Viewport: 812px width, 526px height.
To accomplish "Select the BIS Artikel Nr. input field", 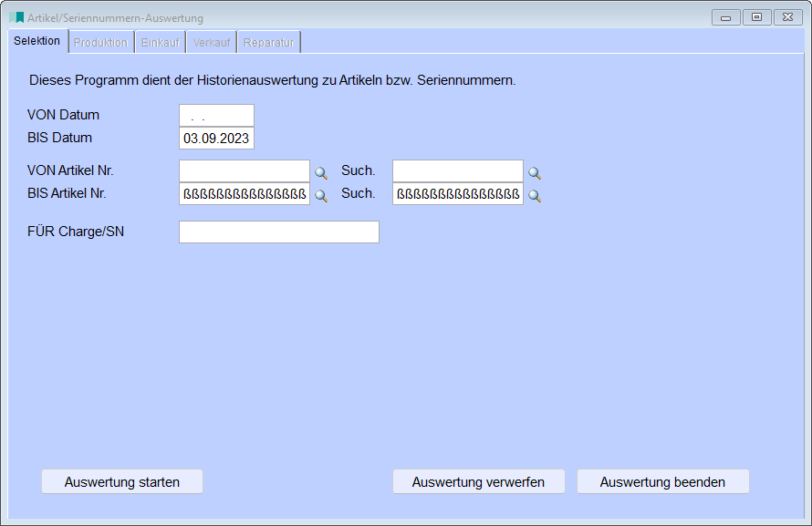I will [244, 194].
